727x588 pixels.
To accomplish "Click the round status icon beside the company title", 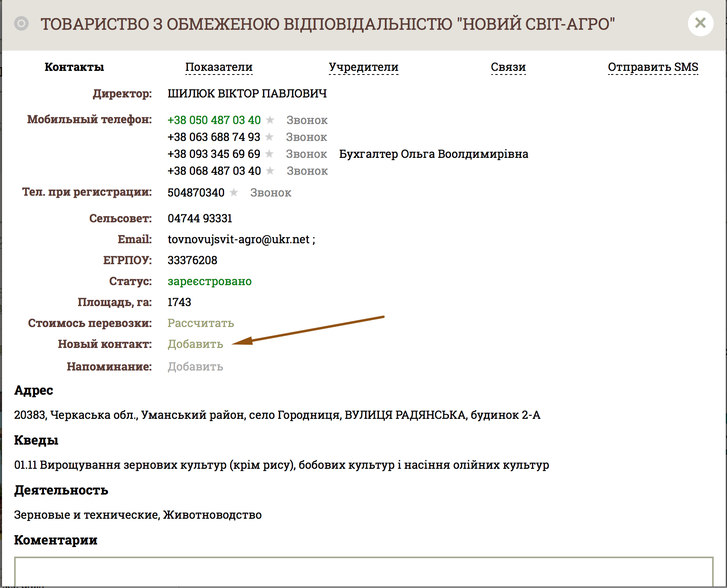I will click(x=21, y=24).
